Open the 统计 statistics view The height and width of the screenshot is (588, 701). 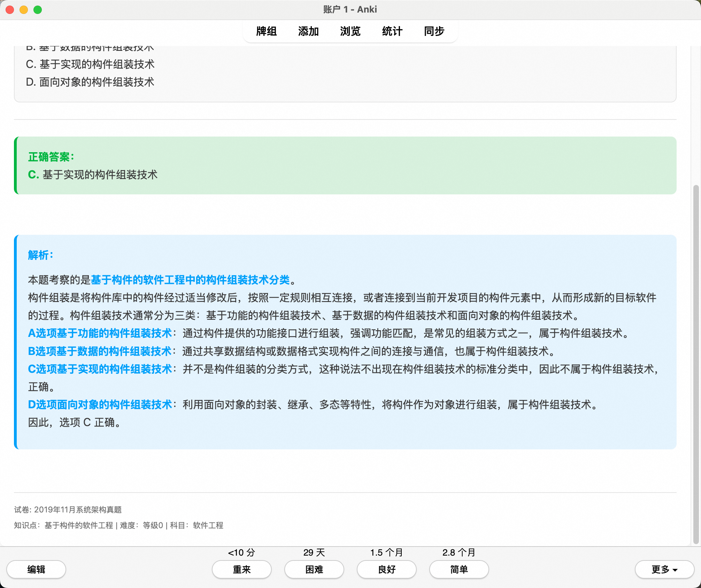coord(392,31)
